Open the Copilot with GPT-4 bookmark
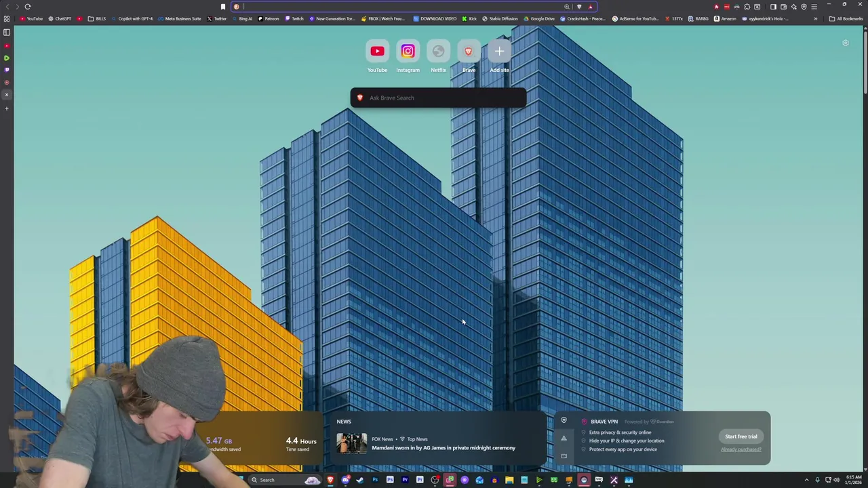This screenshot has height=488, width=868. point(132,19)
